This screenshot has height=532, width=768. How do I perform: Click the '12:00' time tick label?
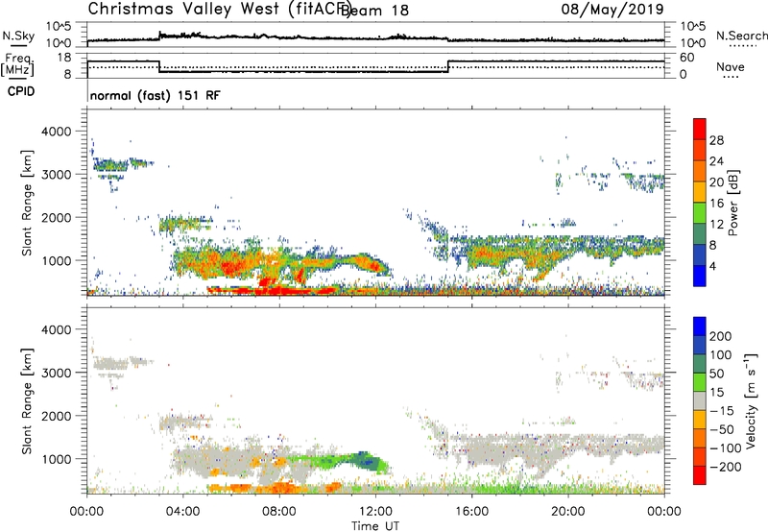click(375, 512)
